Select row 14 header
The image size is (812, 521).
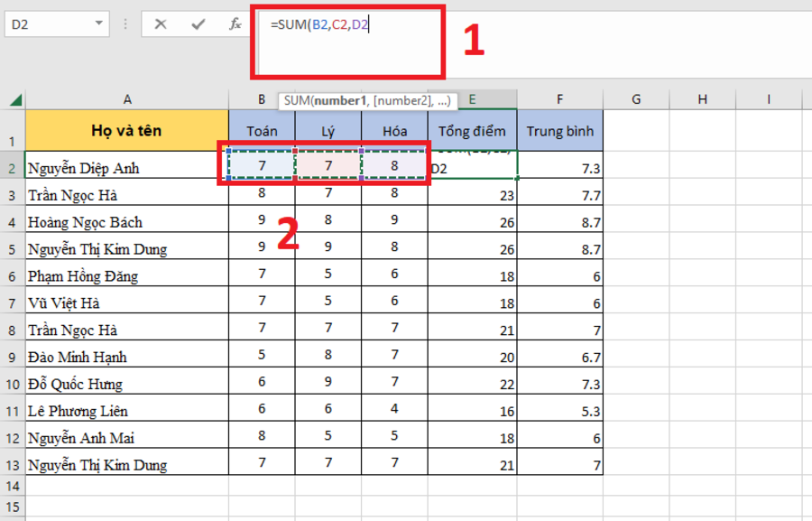[x=12, y=486]
